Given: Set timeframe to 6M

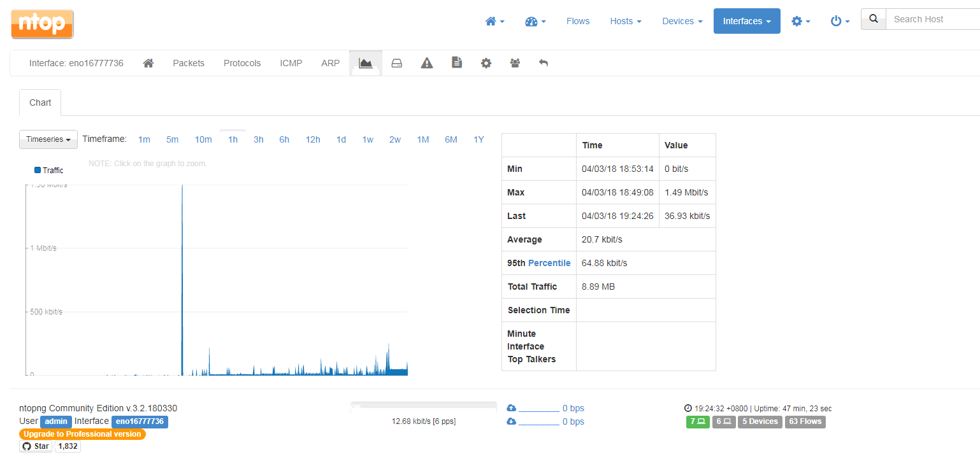Looking at the screenshot, I should click(x=451, y=139).
